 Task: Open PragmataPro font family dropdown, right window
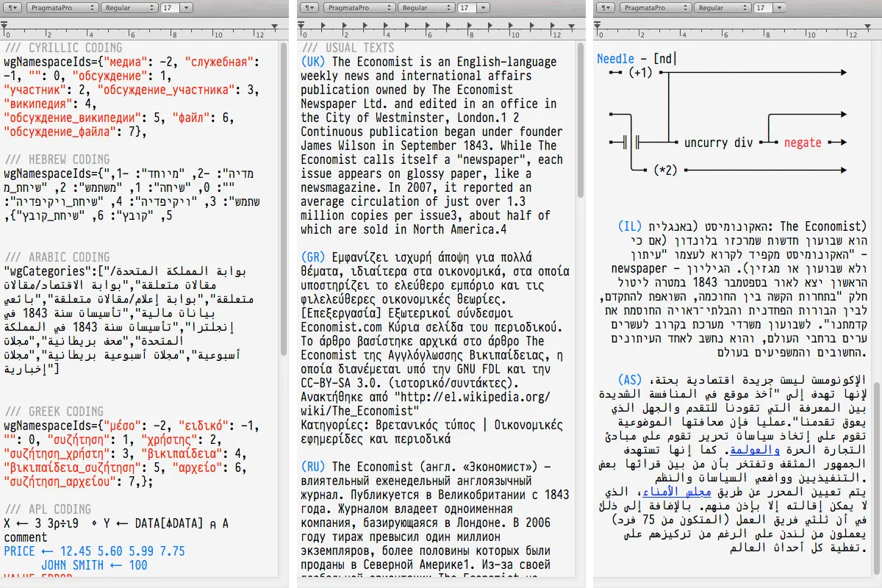[656, 7]
